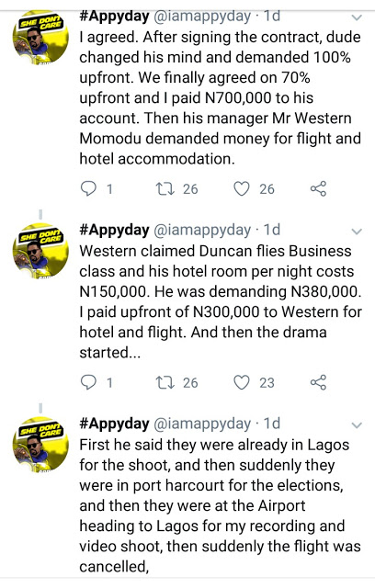Like the tweet about Mr Western Momodu
This screenshot has height=588, width=375.
click(242, 188)
